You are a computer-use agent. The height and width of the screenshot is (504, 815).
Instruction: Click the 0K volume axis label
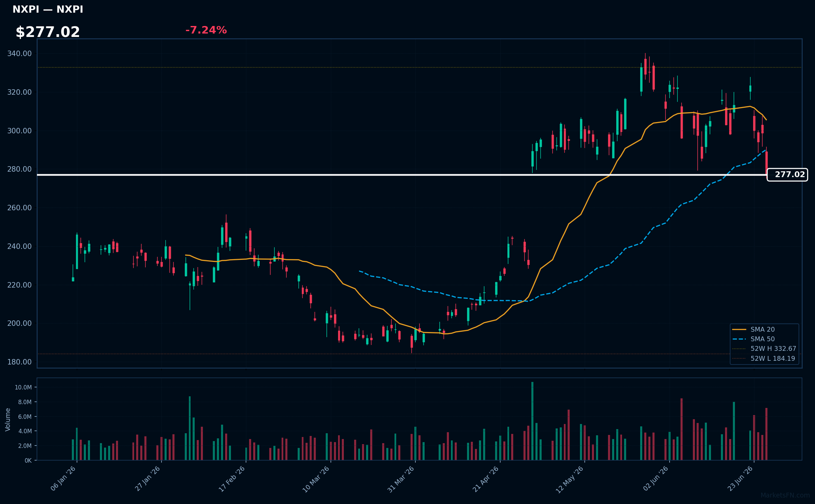(x=28, y=461)
